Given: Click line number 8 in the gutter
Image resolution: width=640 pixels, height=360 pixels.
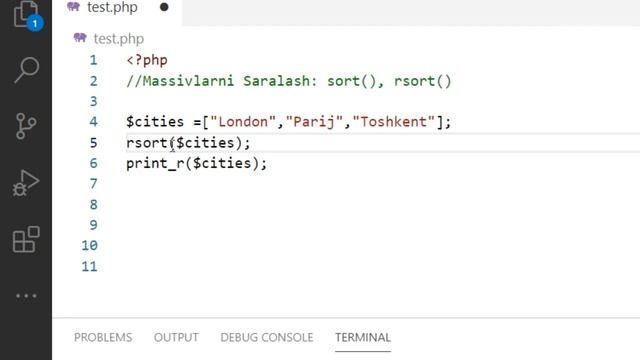Looking at the screenshot, I should tap(93, 204).
